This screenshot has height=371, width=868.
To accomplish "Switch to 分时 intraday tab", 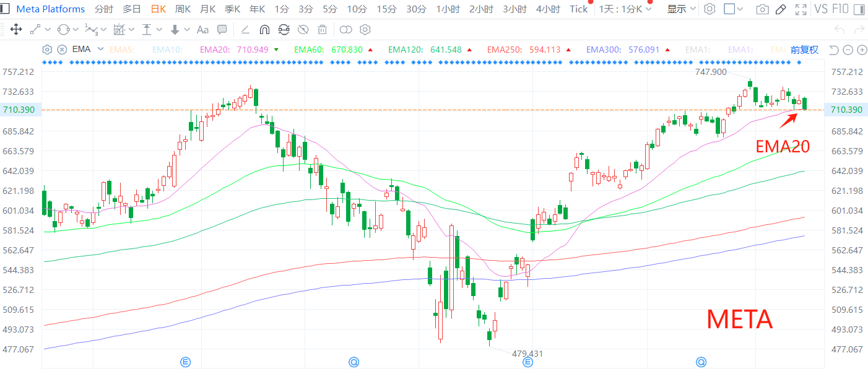I will (x=104, y=9).
